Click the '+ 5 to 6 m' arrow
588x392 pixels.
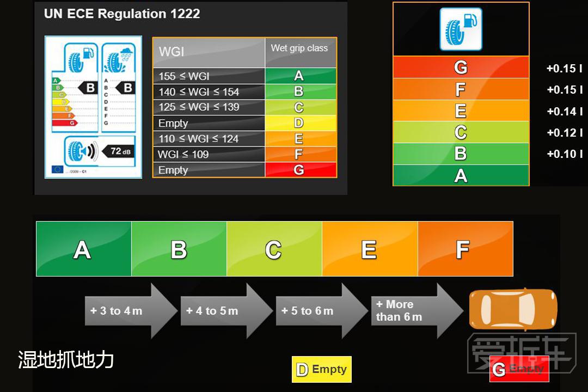coord(321,311)
